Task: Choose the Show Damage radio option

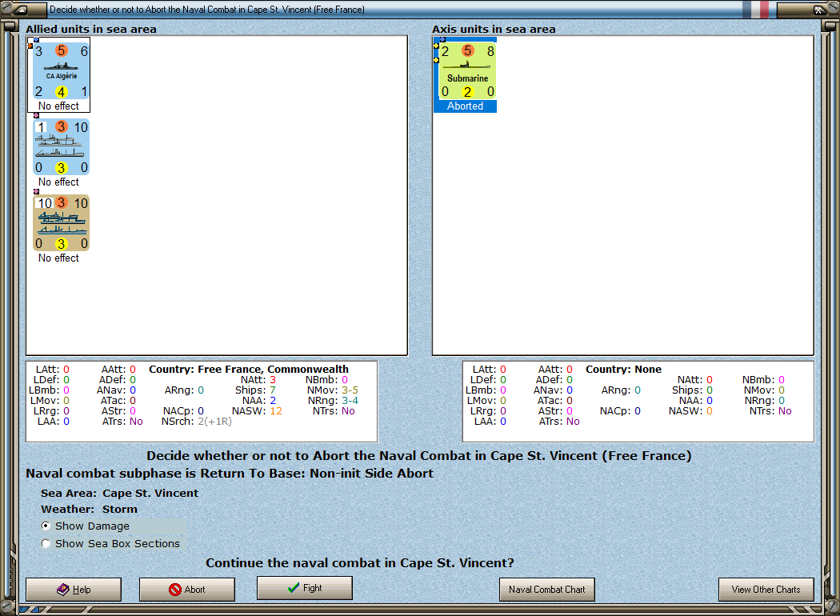Action: tap(46, 526)
